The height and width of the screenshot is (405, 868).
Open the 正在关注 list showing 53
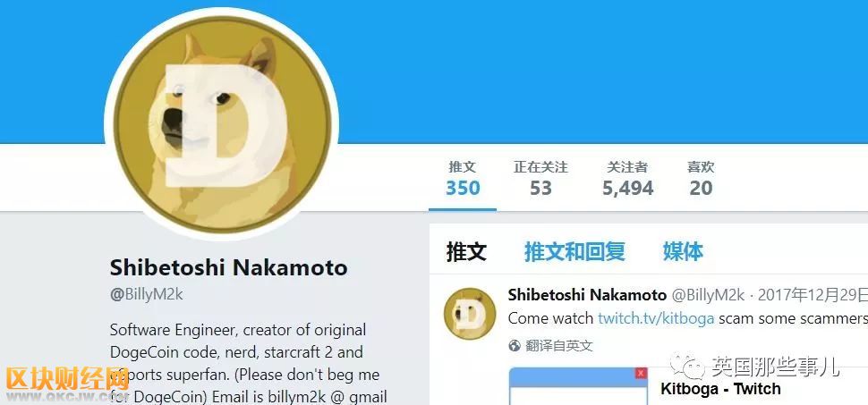click(540, 179)
